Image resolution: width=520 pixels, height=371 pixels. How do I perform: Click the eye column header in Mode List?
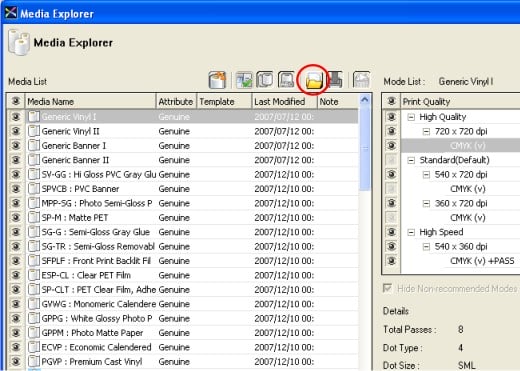coord(392,101)
